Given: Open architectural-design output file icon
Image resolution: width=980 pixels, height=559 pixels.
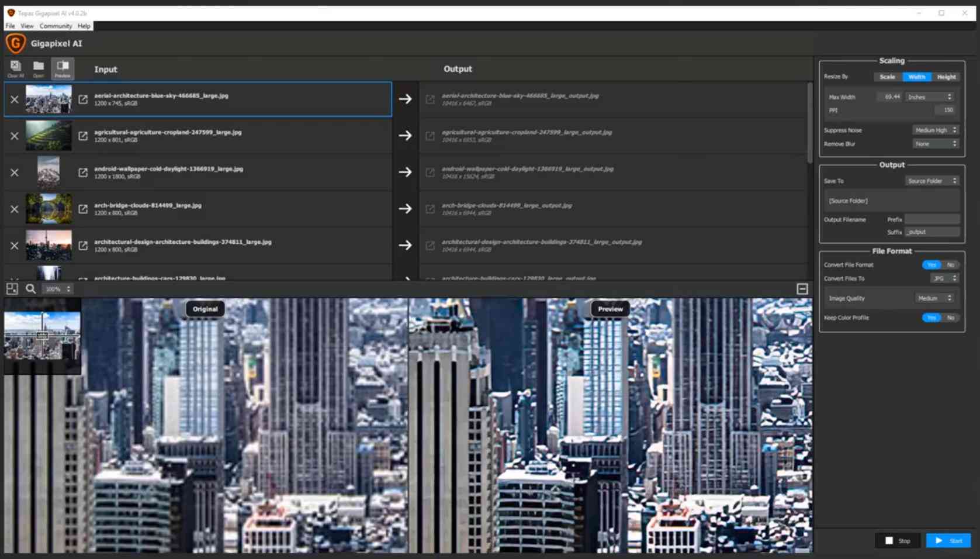Looking at the screenshot, I should (430, 246).
